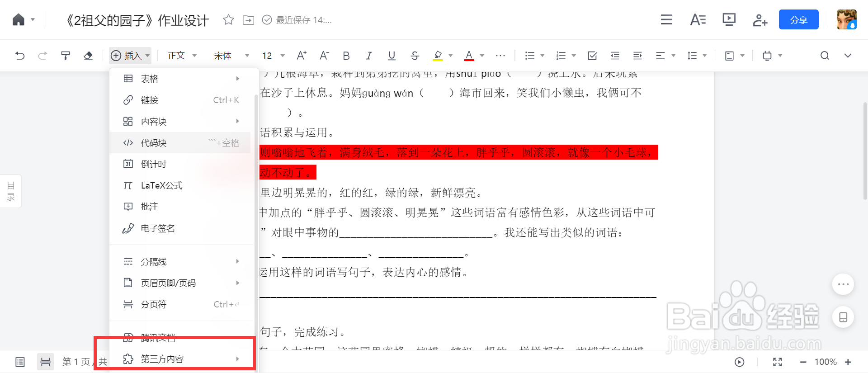
Task: Decrease font size
Action: pyautogui.click(x=324, y=56)
